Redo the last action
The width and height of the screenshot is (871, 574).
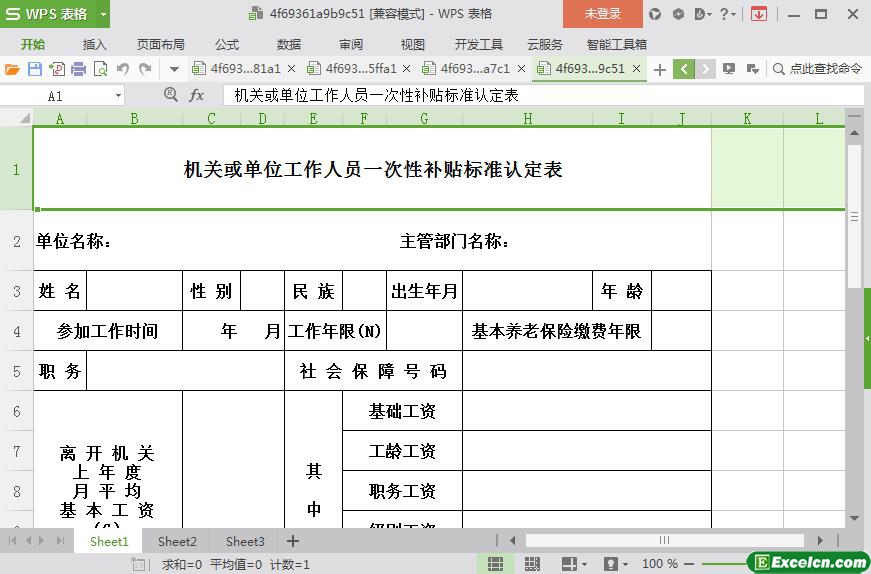click(x=145, y=69)
